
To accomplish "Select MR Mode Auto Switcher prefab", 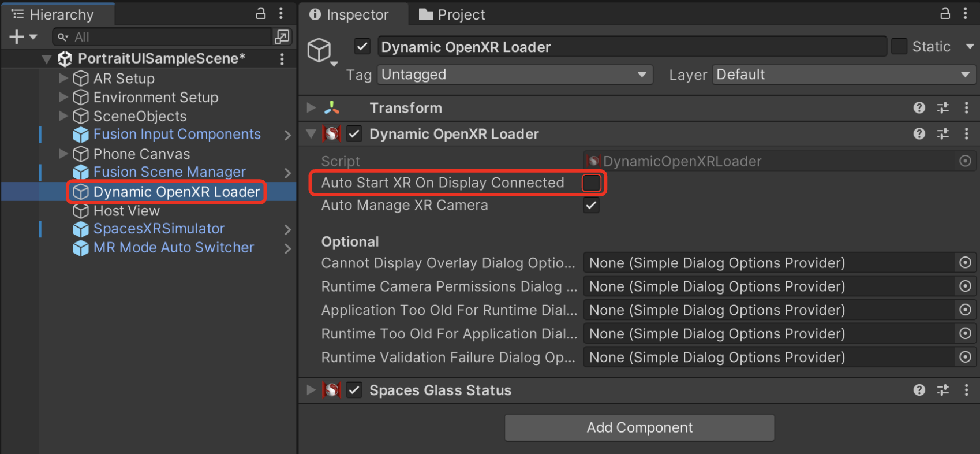I will point(173,247).
